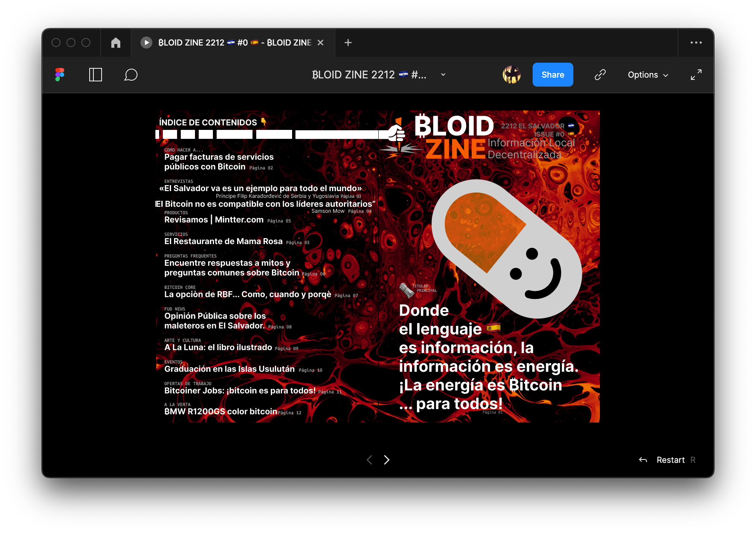Click the blue Share button
Viewport: 756px width, 533px height.
pos(553,75)
